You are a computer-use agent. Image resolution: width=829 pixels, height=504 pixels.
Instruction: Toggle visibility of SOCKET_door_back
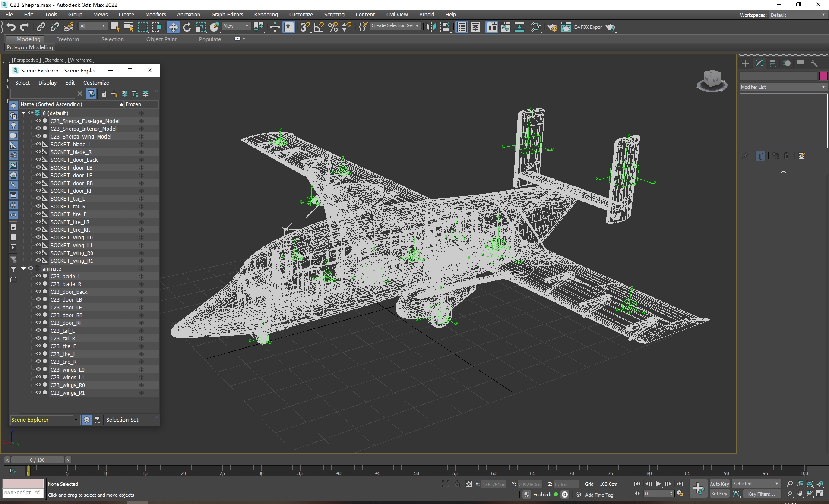point(38,160)
